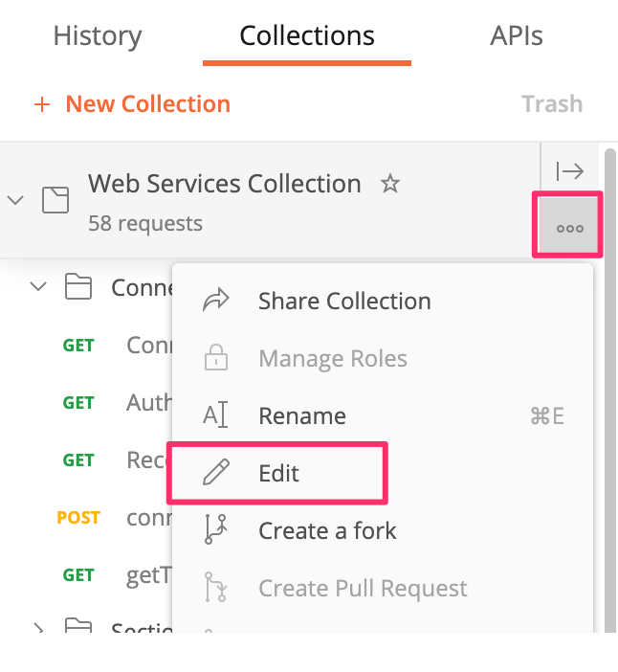Collapse the Web Services Collection chevron
618x672 pixels.
[x=15, y=200]
